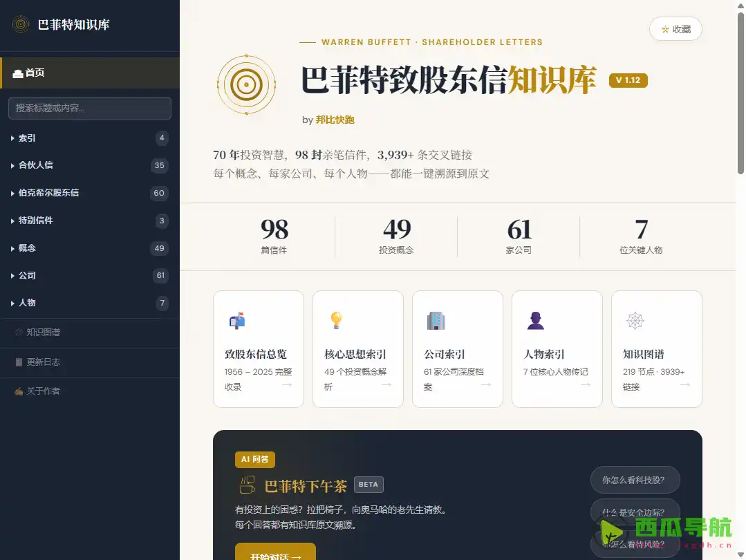
Task: Click the lightbulb icon on 核心思想索引 card
Action: click(x=335, y=320)
